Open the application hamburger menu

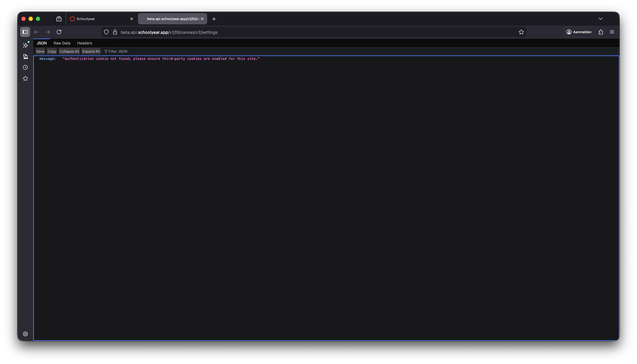click(612, 32)
